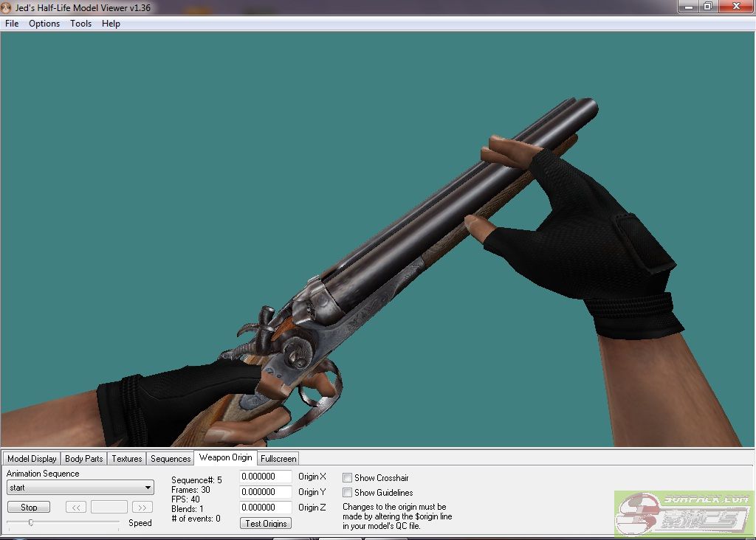
Task: Click the Origin X input field
Action: coord(266,477)
